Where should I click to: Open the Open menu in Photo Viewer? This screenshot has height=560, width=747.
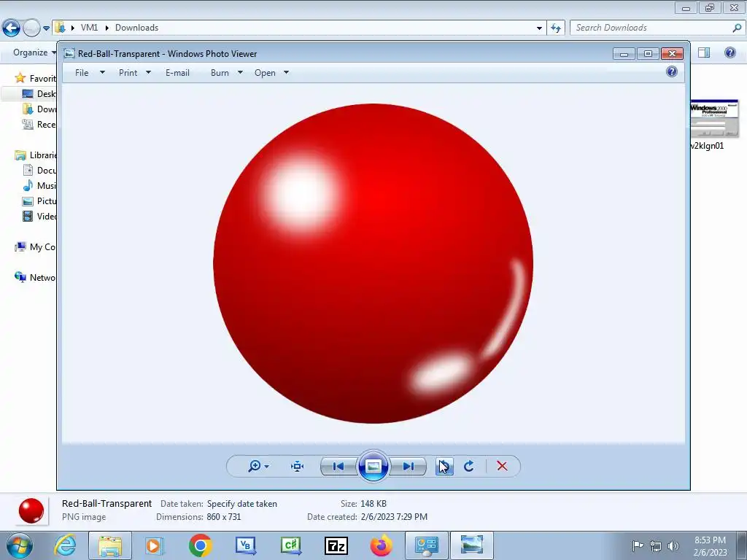pos(265,73)
